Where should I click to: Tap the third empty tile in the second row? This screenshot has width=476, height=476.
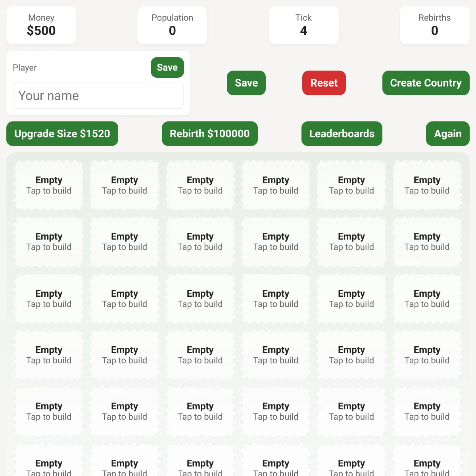tap(200, 242)
